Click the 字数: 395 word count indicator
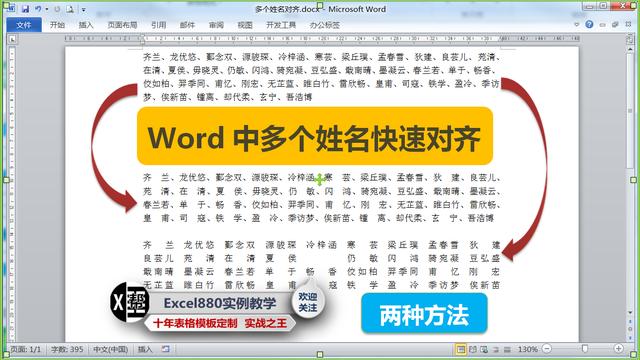 point(67,349)
